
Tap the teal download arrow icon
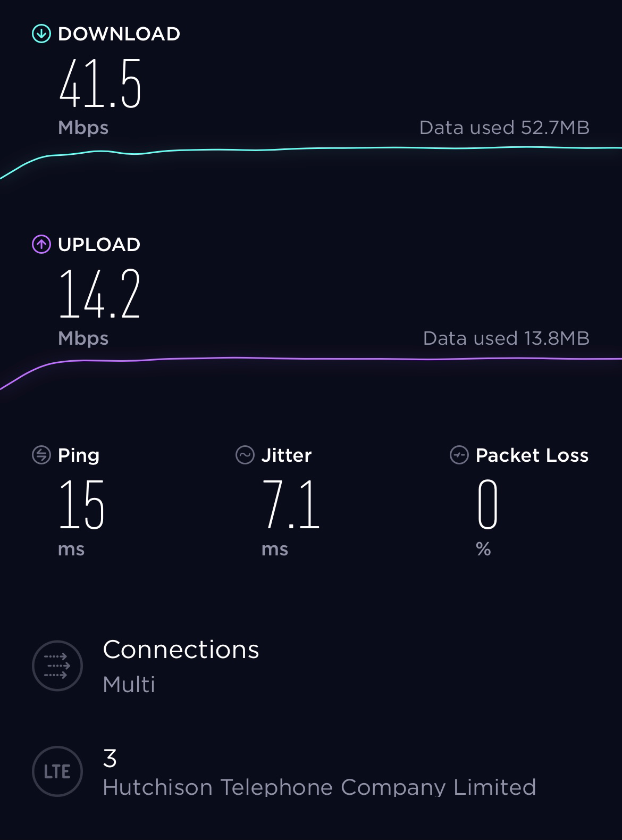point(41,34)
